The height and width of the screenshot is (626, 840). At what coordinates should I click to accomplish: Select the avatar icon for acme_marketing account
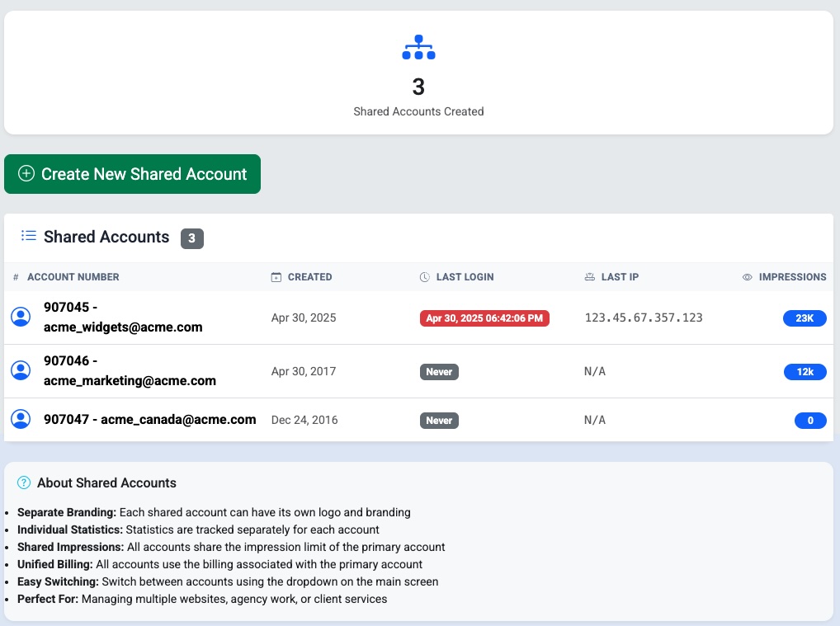coord(21,369)
